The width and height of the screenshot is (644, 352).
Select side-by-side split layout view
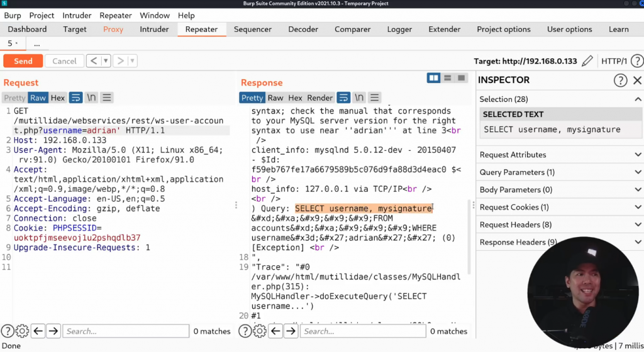tap(433, 78)
